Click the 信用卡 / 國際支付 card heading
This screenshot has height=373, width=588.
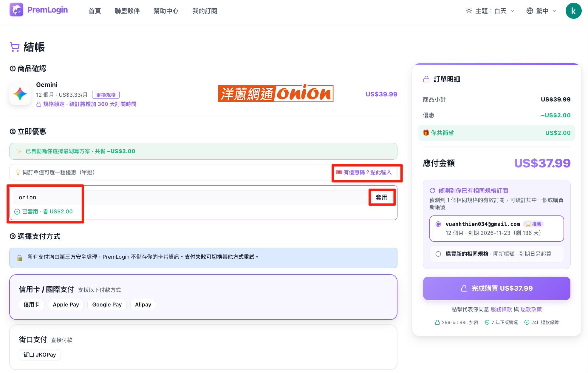pyautogui.click(x=46, y=289)
